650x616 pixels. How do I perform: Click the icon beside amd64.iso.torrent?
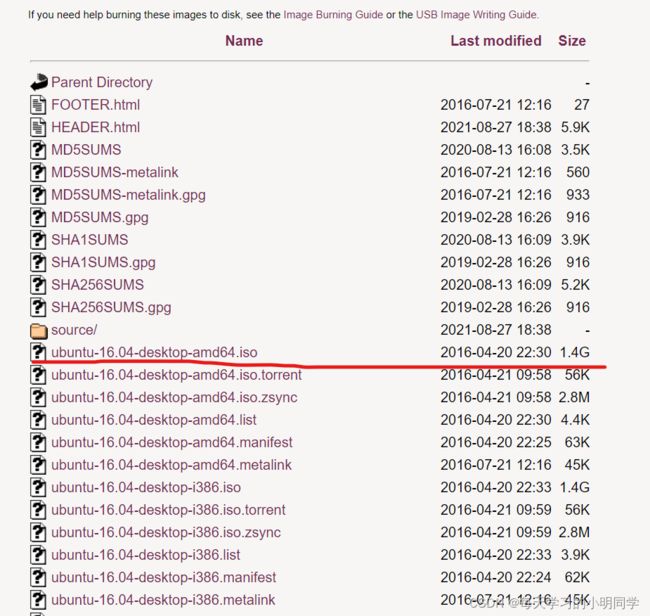click(x=38, y=375)
